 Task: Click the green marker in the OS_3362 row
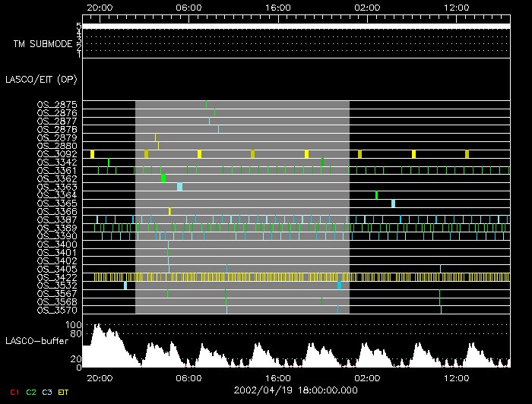pyautogui.click(x=163, y=178)
